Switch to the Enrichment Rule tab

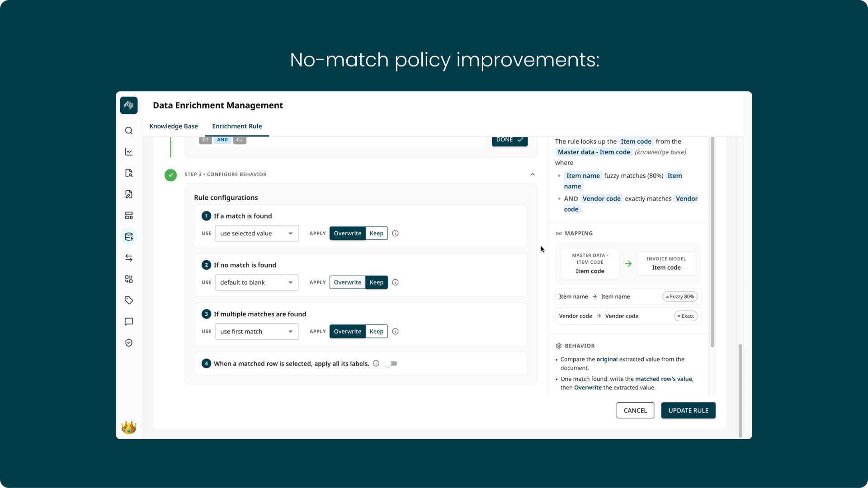[237, 127]
